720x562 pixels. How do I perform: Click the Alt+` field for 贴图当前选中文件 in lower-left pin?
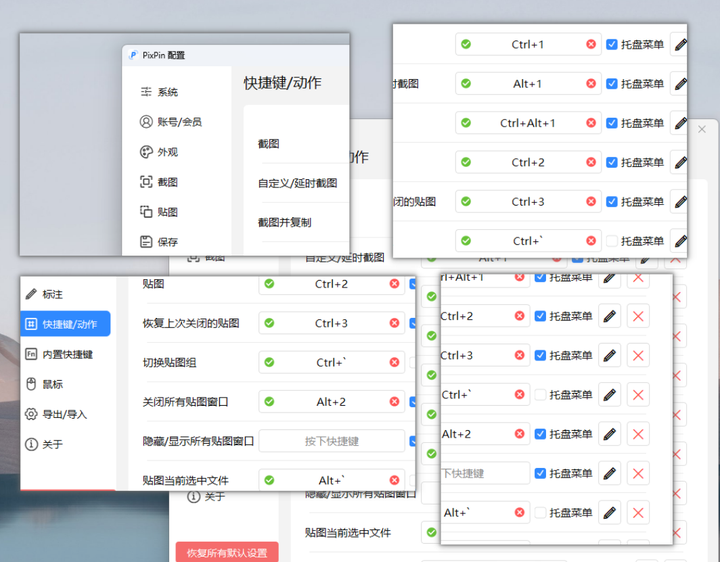click(x=332, y=480)
